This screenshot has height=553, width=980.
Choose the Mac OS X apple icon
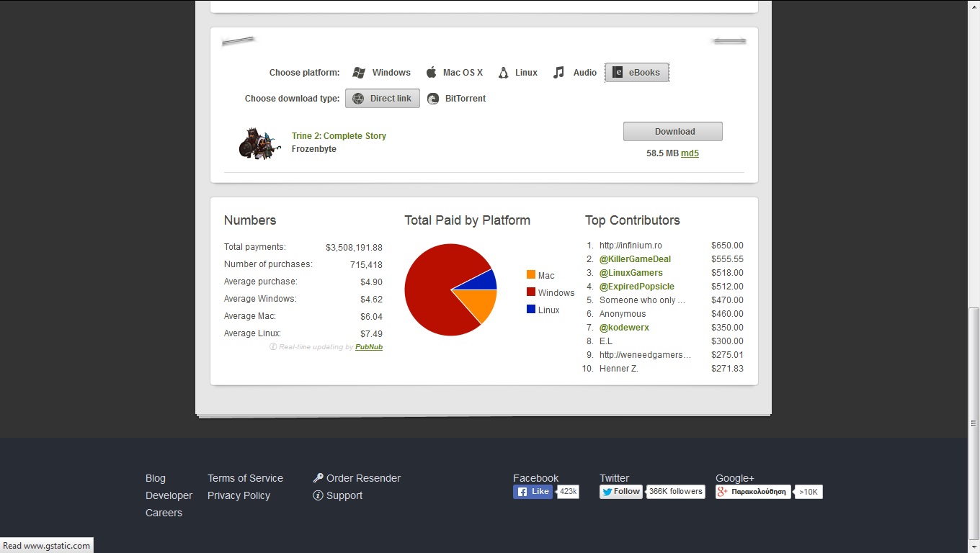click(431, 72)
